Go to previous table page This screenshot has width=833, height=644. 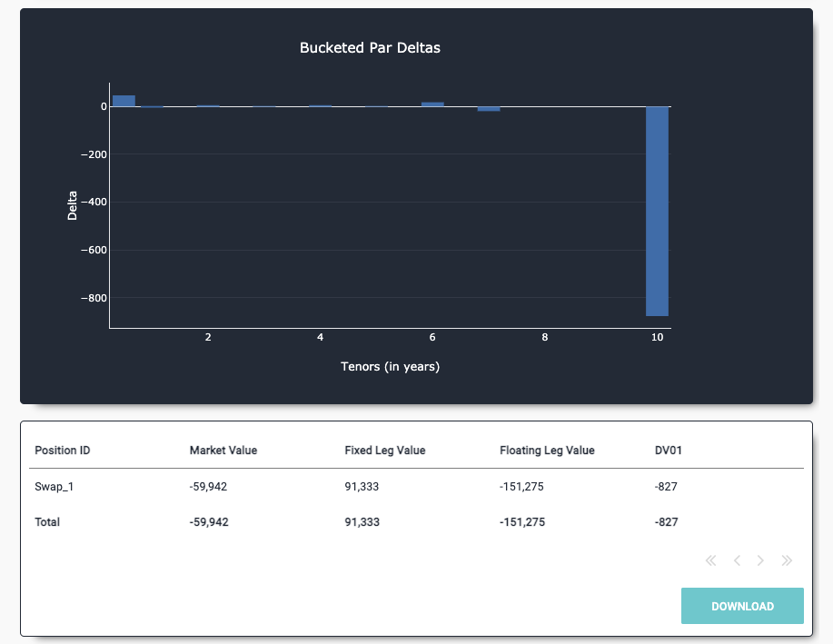(x=737, y=560)
